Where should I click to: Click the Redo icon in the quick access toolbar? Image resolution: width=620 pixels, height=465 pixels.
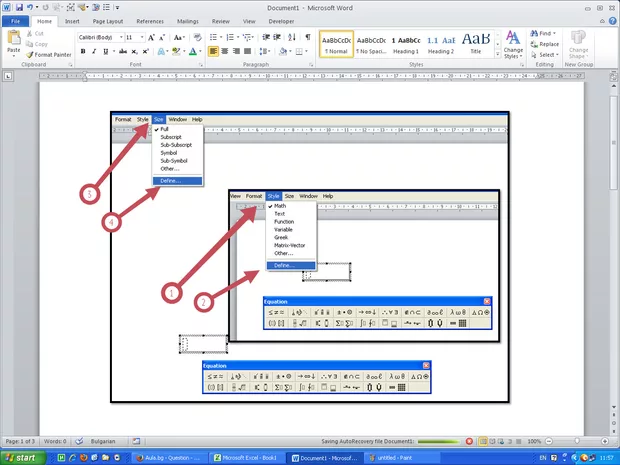tap(45, 7)
